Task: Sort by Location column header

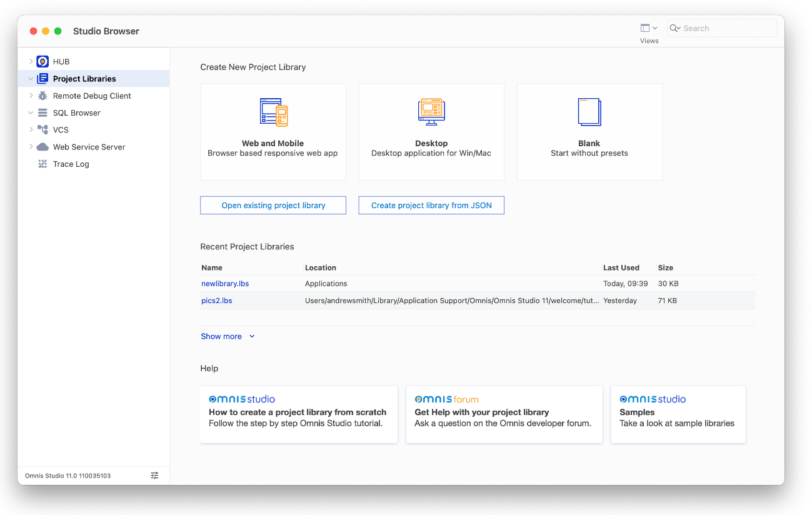Action: pos(321,267)
